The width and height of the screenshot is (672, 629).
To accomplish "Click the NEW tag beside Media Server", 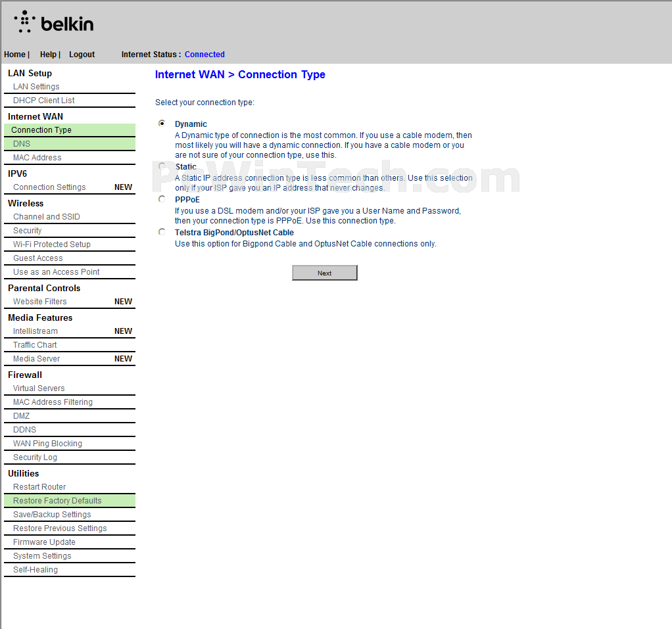I will tap(123, 359).
